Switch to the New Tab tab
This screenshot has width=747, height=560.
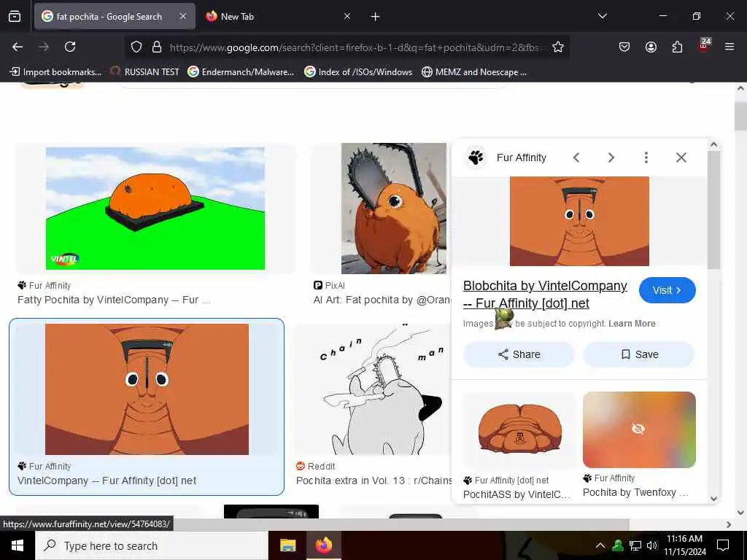click(x=279, y=17)
